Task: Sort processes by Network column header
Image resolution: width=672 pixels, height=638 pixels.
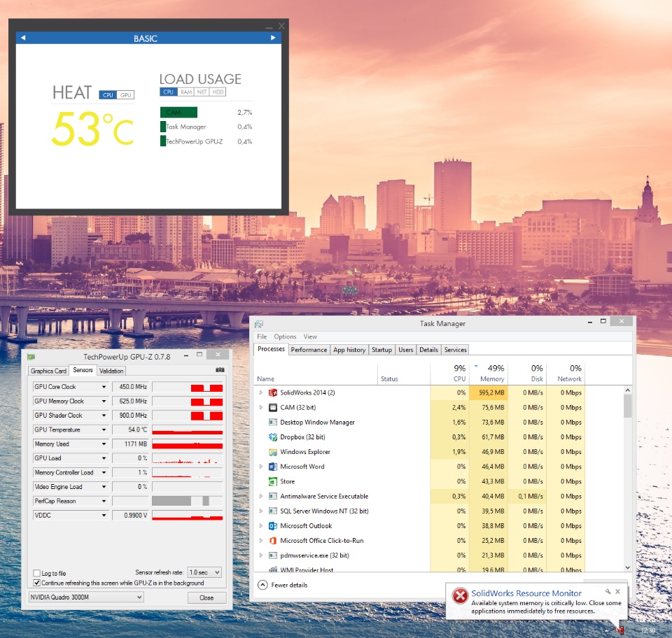Action: pos(566,374)
